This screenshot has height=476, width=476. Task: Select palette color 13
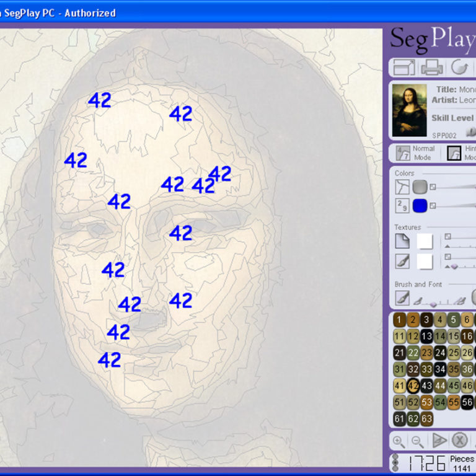[x=426, y=336]
